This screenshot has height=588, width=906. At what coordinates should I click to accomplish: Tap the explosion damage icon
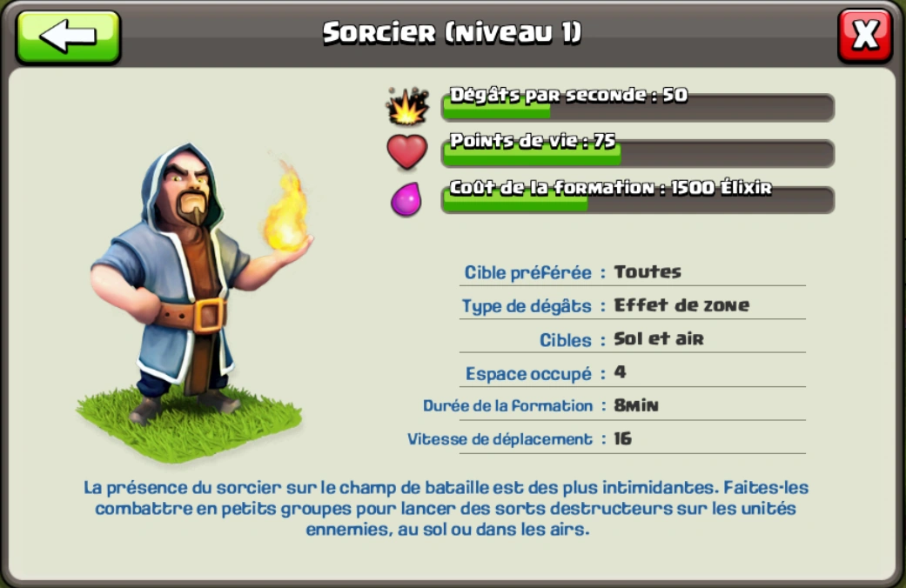408,106
